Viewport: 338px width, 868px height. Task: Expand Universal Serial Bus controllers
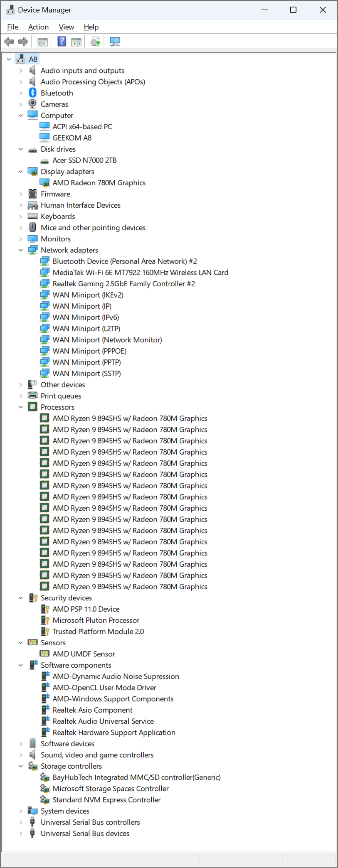[20, 822]
